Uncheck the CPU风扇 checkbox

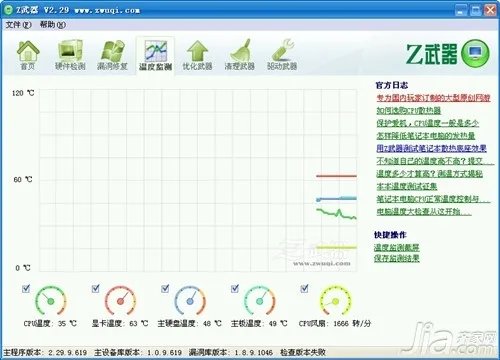tap(304, 288)
